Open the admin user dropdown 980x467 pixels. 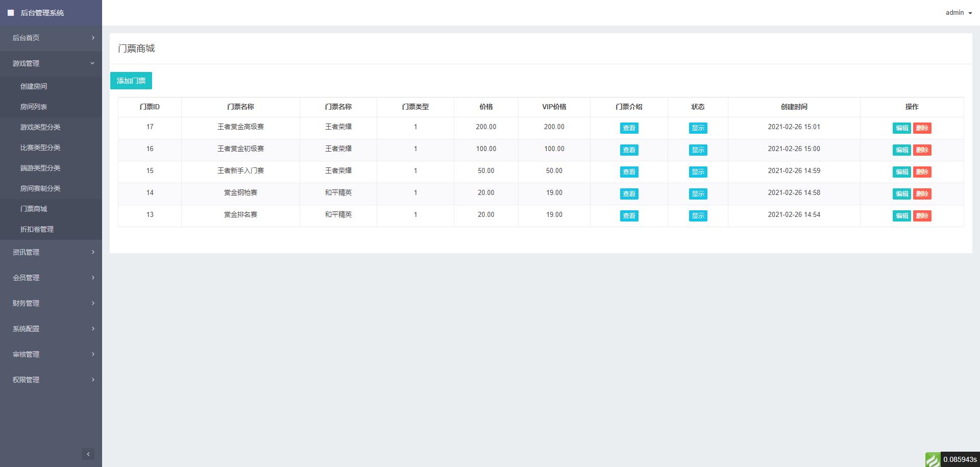[959, 13]
